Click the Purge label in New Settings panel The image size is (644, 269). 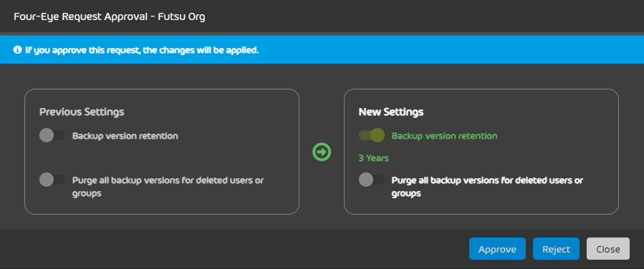pos(488,187)
